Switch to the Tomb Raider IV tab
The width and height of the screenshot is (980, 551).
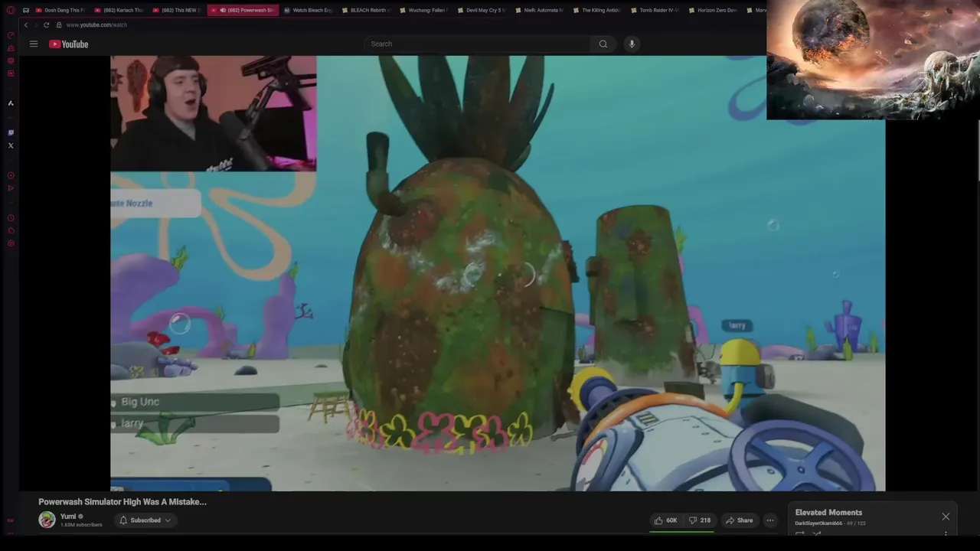(x=655, y=10)
